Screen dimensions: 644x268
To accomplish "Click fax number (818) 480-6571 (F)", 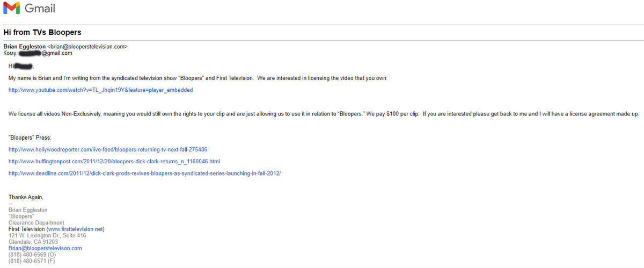I will [x=32, y=262].
